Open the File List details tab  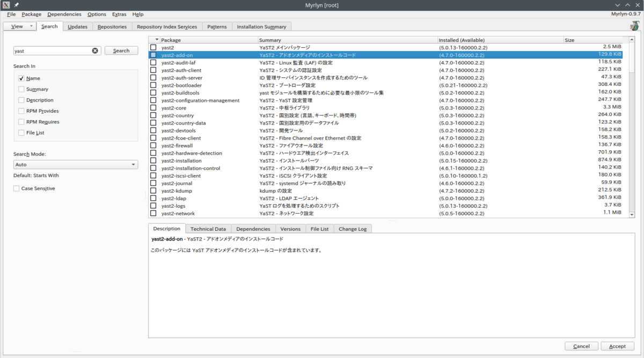320,229
